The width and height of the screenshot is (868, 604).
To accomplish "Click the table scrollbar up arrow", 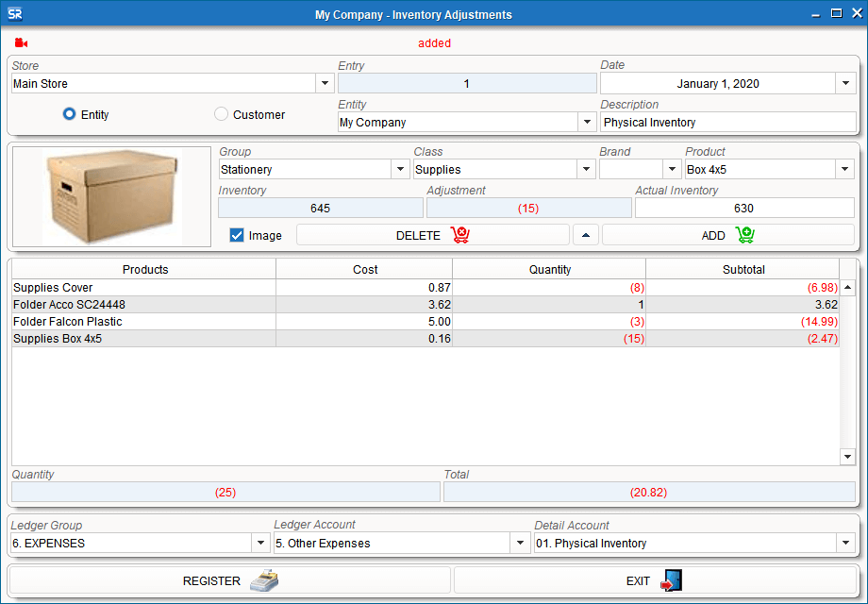I will point(847,287).
